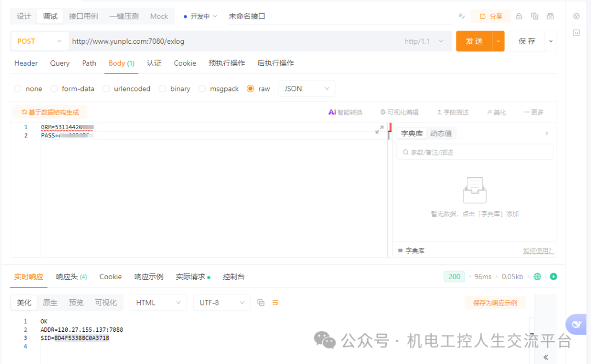Expand the dictionary panel chevron
Screen dimensions: 591x364
coord(547,133)
